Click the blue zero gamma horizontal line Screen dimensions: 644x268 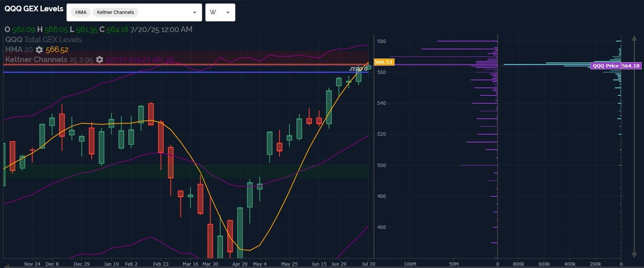(186, 72)
